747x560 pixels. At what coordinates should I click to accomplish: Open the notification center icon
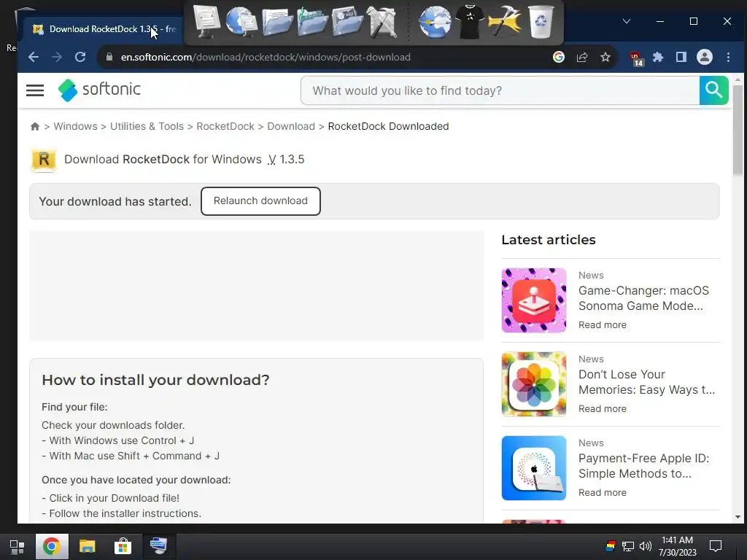(x=716, y=546)
